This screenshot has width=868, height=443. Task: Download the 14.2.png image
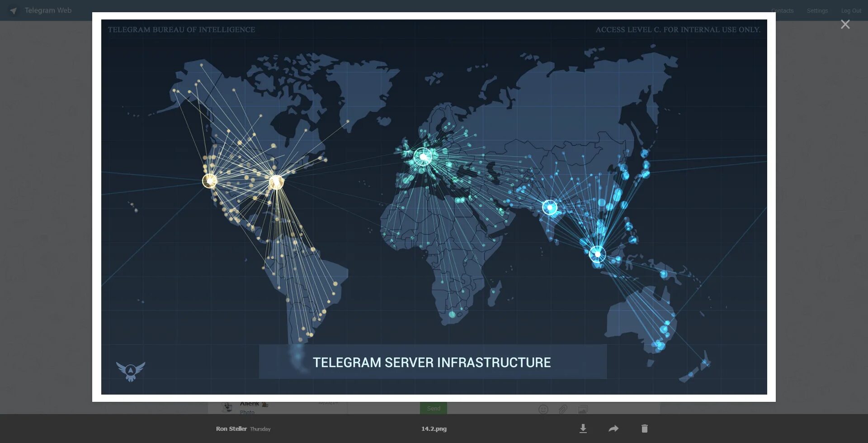click(583, 429)
